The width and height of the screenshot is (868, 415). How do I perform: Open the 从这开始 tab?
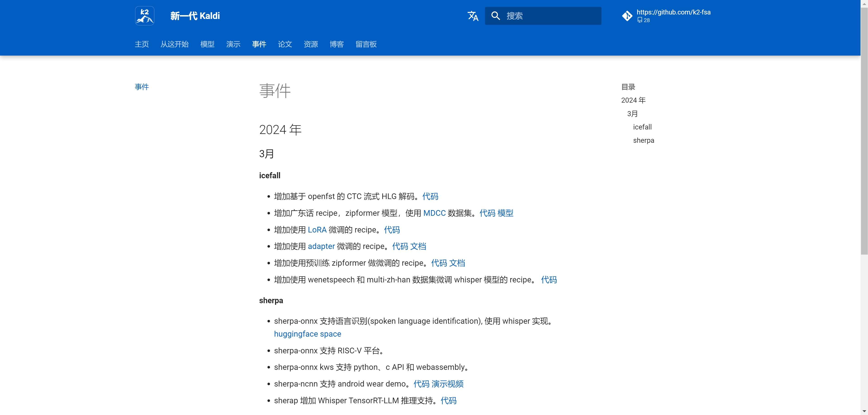tap(174, 44)
